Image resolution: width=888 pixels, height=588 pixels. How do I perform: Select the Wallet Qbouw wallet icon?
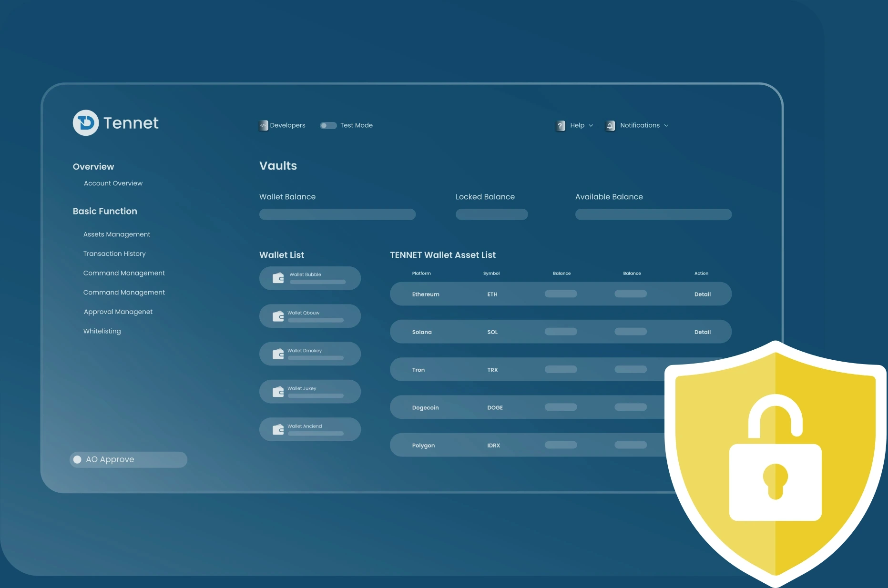(278, 316)
